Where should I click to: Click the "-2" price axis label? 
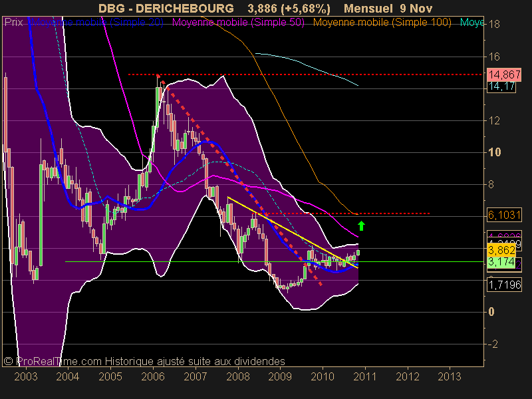[x=493, y=344]
